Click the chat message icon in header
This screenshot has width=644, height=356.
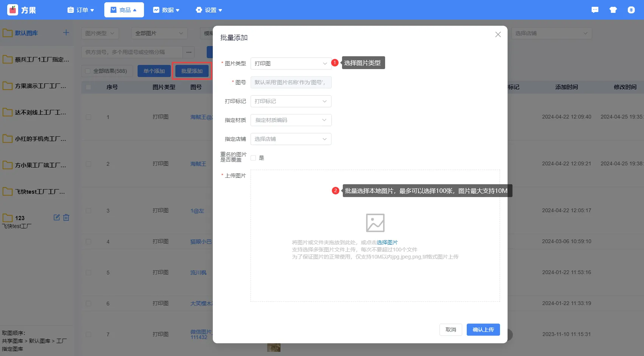click(x=595, y=10)
